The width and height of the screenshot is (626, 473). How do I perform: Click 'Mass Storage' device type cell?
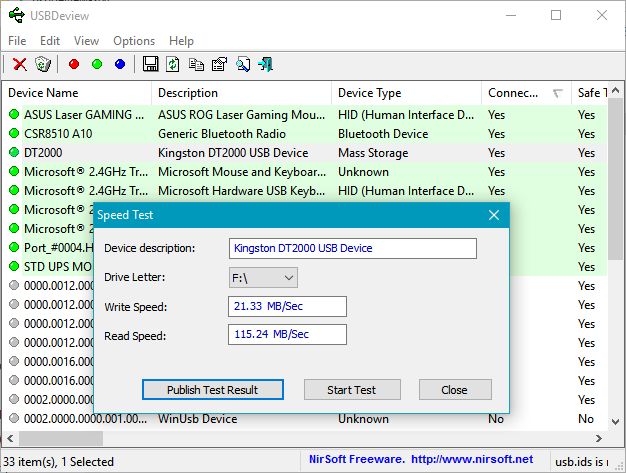pyautogui.click(x=373, y=153)
